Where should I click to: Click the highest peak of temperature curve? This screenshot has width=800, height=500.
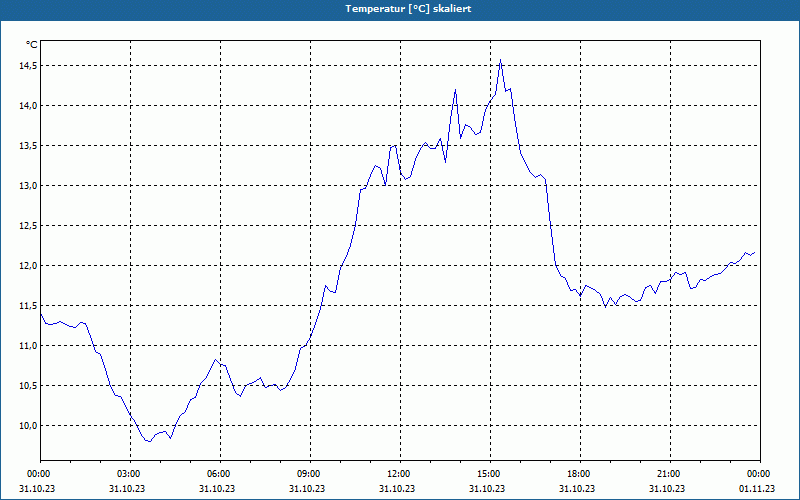(501, 60)
